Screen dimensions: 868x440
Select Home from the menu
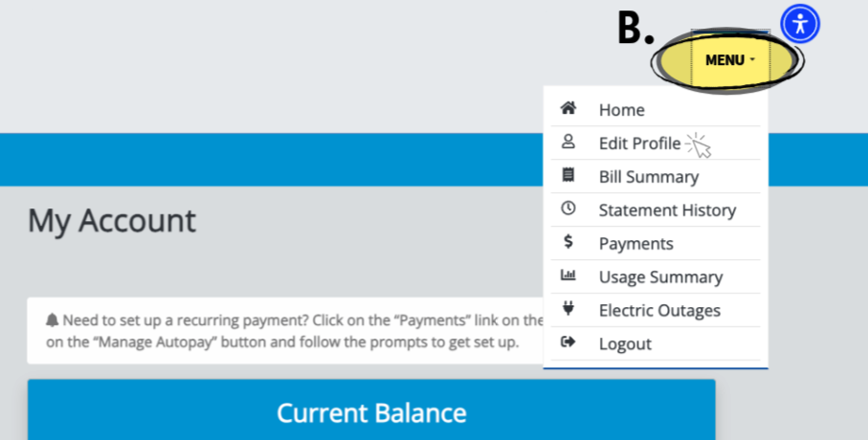(622, 110)
